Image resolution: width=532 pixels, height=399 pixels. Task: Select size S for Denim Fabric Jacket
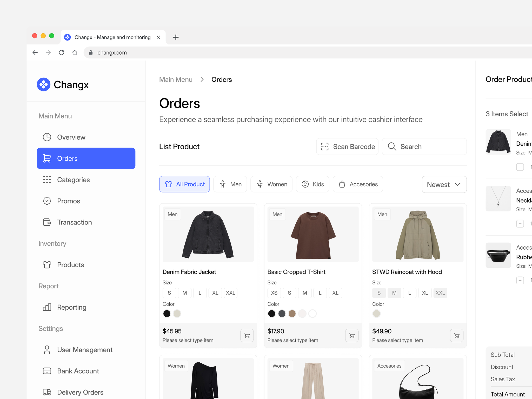coord(169,293)
